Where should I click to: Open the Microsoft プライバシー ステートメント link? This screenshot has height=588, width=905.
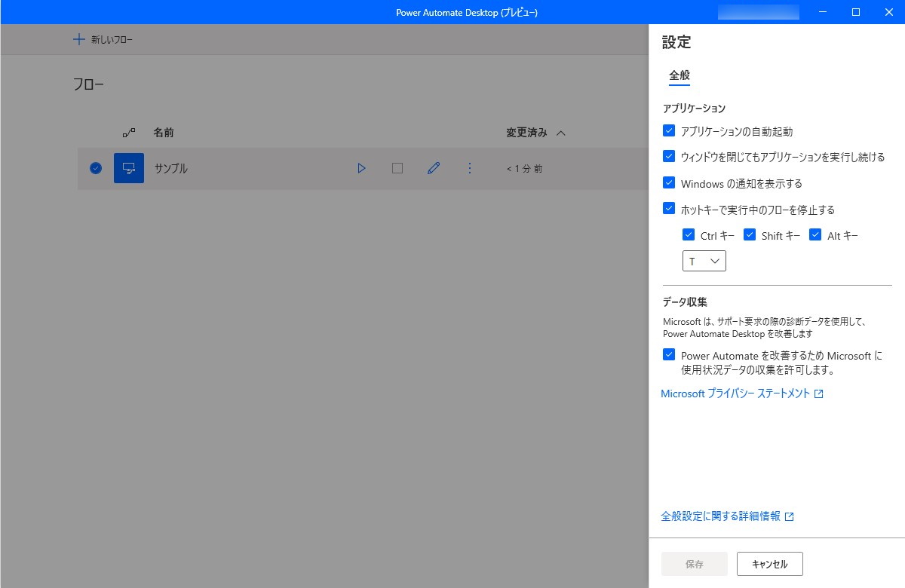(x=735, y=393)
